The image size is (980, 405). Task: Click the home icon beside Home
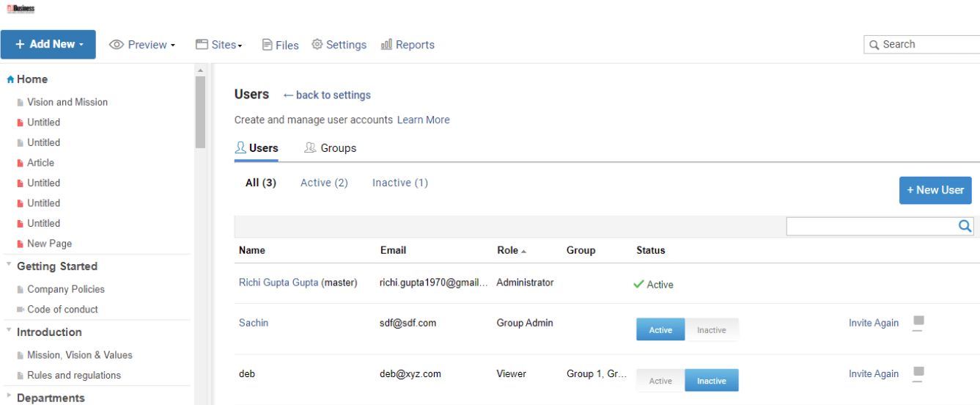[x=10, y=79]
